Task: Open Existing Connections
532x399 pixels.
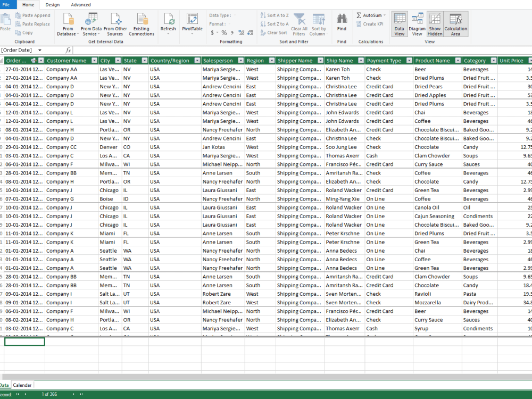Action: coord(142,24)
